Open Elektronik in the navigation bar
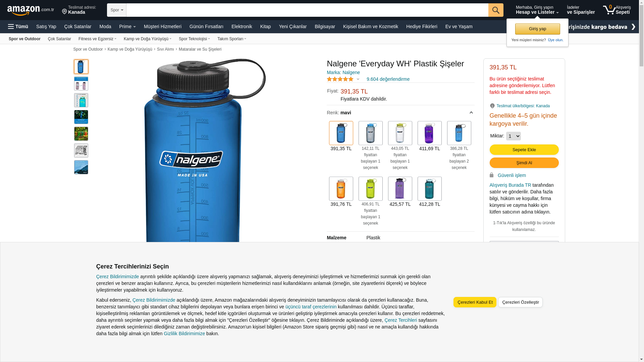 point(241,26)
